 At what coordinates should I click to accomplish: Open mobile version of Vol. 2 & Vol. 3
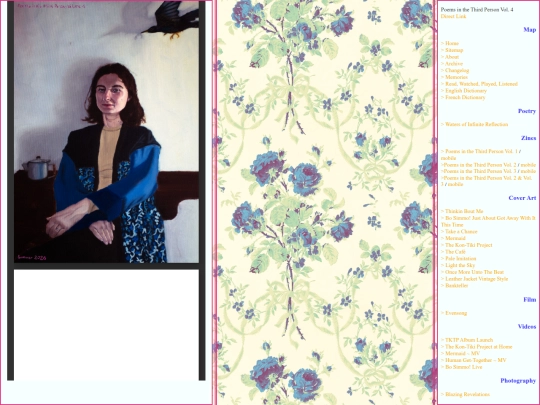[x=455, y=184]
